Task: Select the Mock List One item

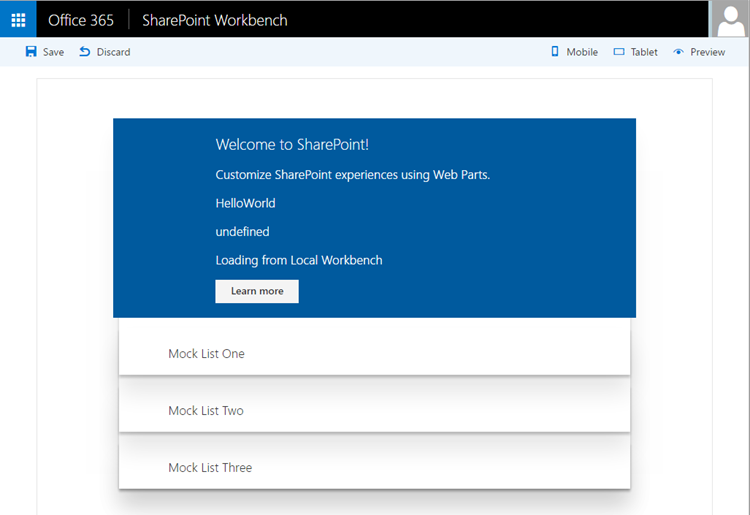Action: (375, 347)
